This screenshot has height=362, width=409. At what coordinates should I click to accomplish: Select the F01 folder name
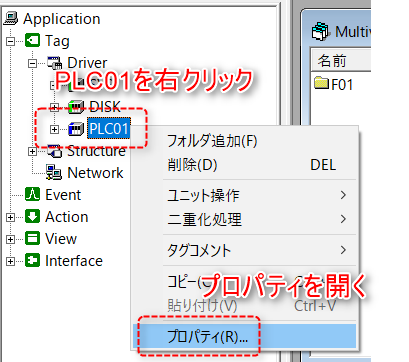tap(342, 85)
